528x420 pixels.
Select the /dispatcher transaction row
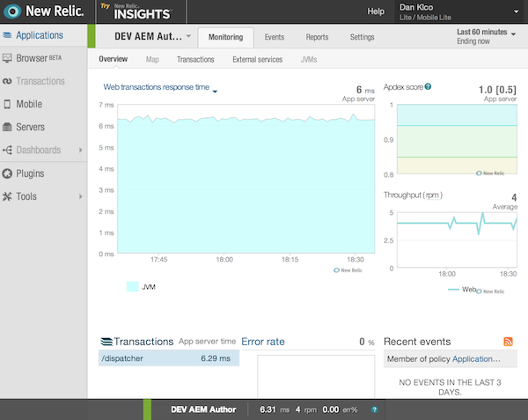(x=169, y=358)
